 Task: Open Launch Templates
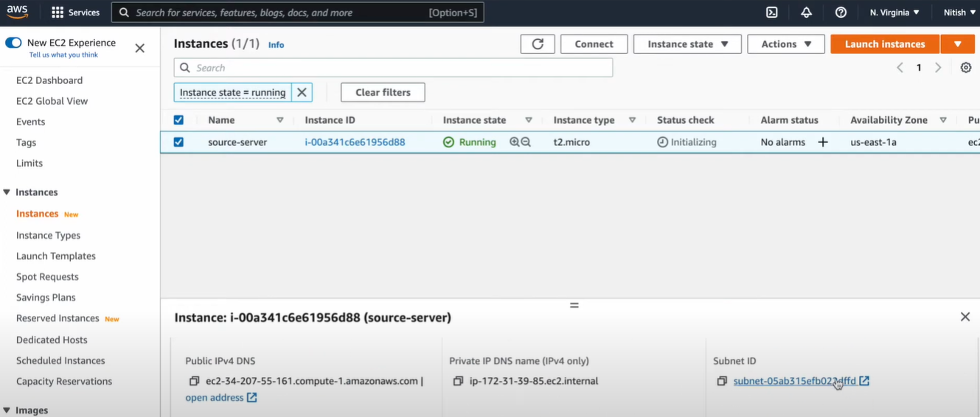coord(56,256)
